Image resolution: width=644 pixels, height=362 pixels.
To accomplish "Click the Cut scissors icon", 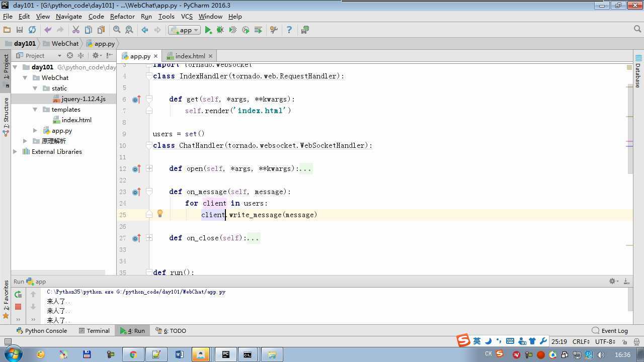I will coord(76,30).
